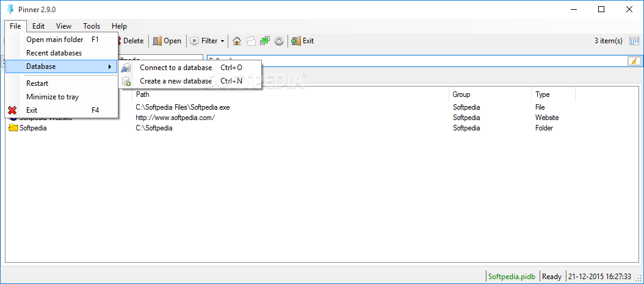Click the Create a new database icon
The image size is (644, 284).
[126, 81]
